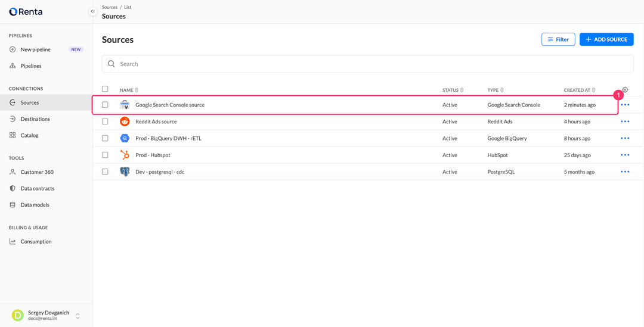Click the Customer 360 person icon
Screen dimensions: 644x327
point(13,172)
